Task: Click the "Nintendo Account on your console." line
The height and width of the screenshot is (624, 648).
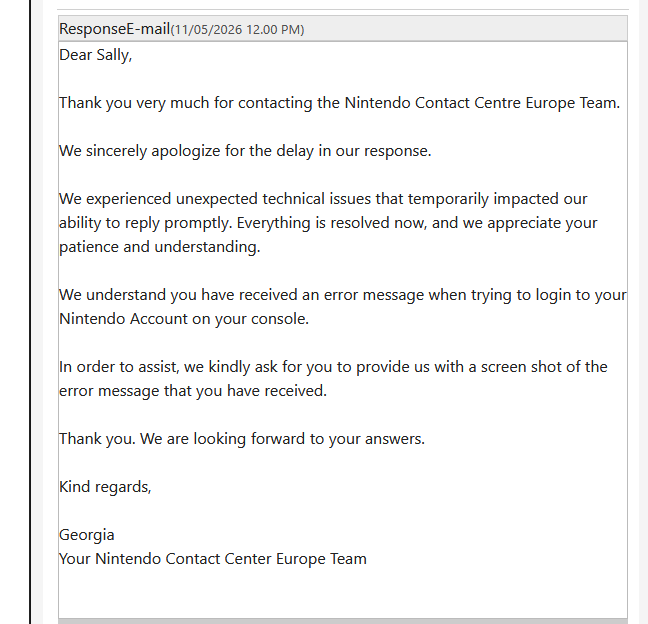Action: pos(184,319)
